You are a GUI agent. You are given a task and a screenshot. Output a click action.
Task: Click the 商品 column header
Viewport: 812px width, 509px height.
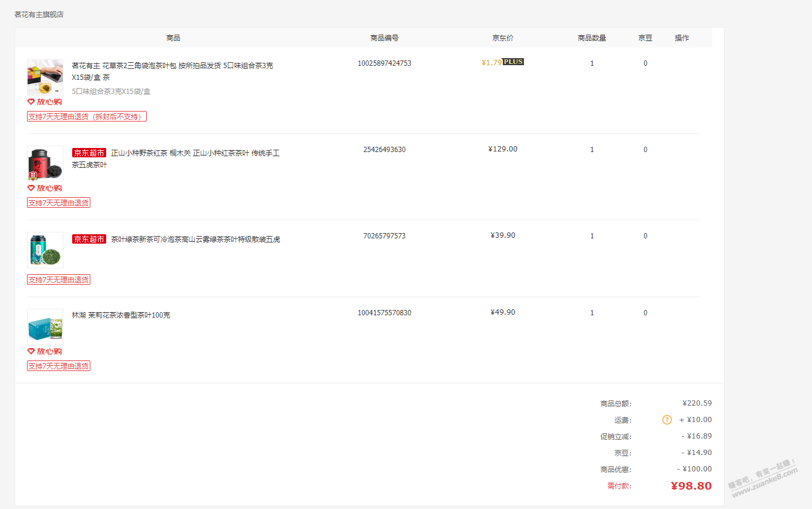(x=173, y=38)
